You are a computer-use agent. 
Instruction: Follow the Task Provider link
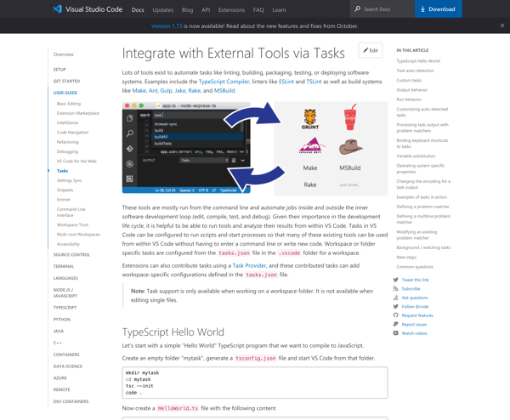pos(249,265)
